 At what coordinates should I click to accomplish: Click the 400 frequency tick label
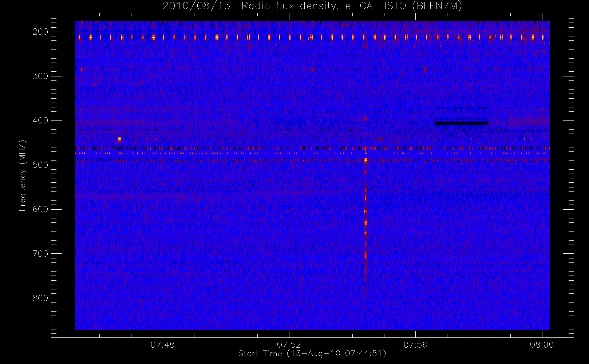[40, 120]
